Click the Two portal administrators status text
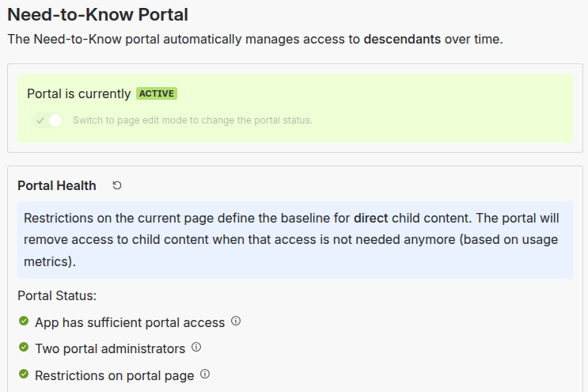This screenshot has height=392, width=588. 110,348
